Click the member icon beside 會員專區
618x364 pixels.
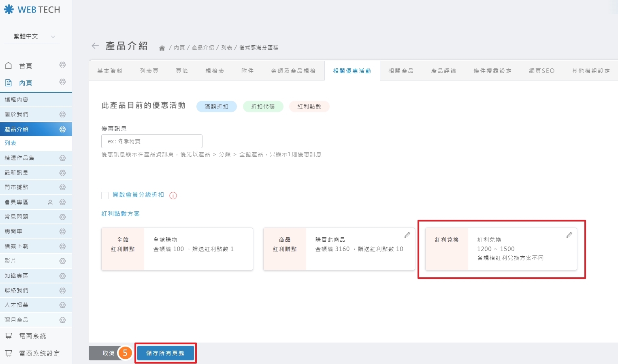pos(49,202)
